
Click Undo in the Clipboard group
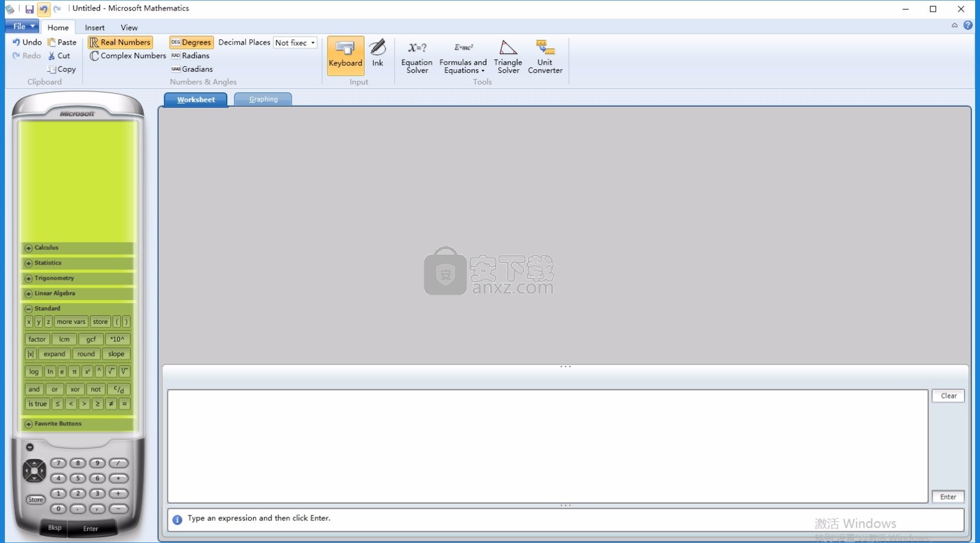tap(27, 42)
